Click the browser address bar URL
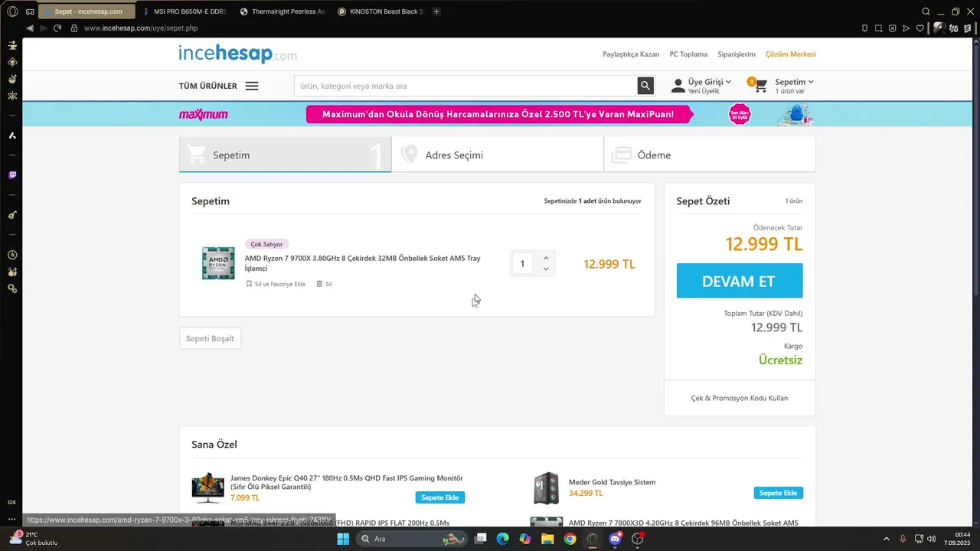This screenshot has height=551, width=980. tap(141, 28)
